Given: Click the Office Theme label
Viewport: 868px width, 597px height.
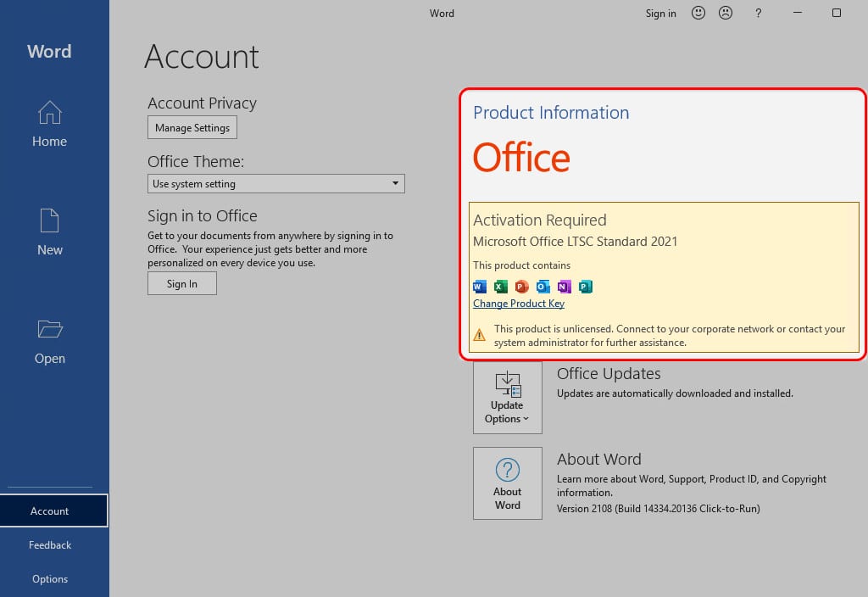Looking at the screenshot, I should tap(196, 161).
